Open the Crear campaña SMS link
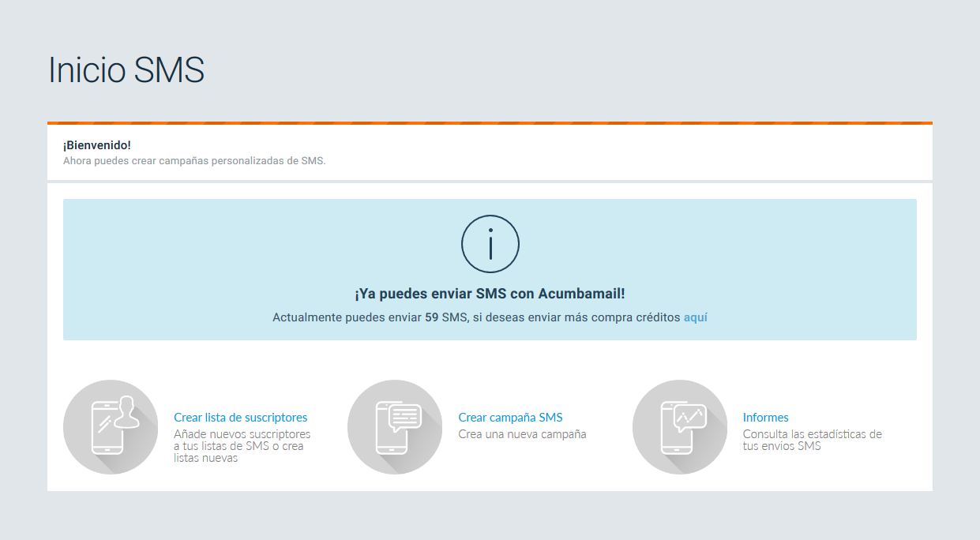Viewport: 980px width, 540px height. [x=510, y=418]
